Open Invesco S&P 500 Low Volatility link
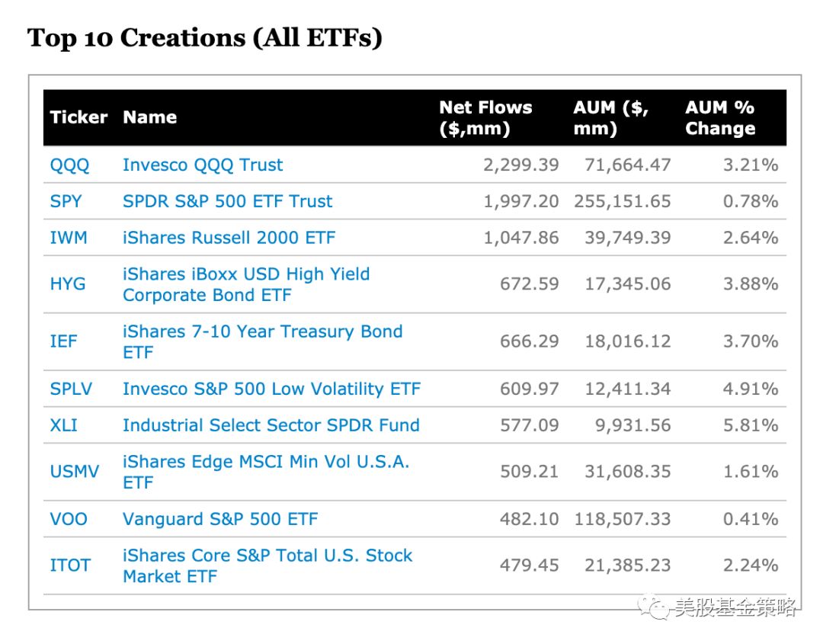823x644 pixels. pos(271,389)
